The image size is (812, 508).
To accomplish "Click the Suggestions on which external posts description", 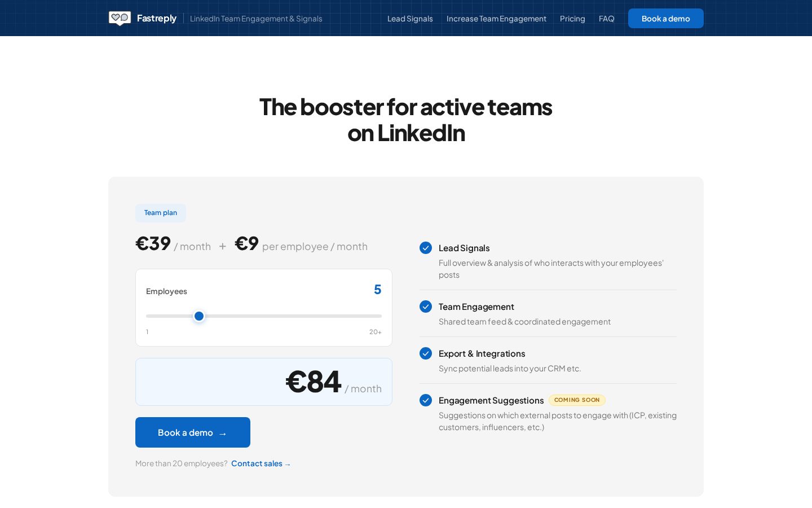I will (x=558, y=421).
